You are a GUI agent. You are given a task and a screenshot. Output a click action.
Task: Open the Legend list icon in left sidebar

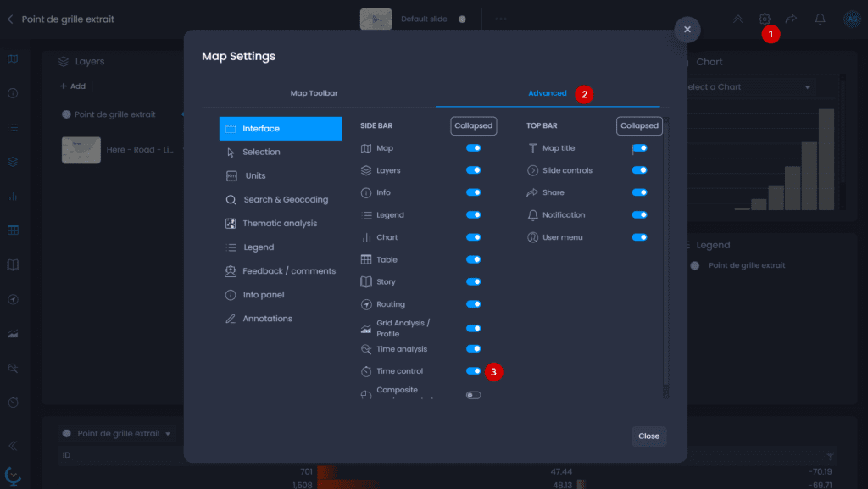click(13, 128)
